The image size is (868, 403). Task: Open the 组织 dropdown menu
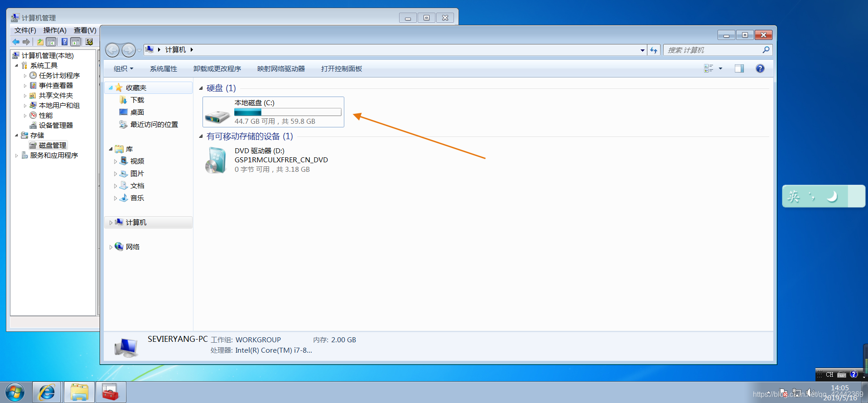coord(123,69)
